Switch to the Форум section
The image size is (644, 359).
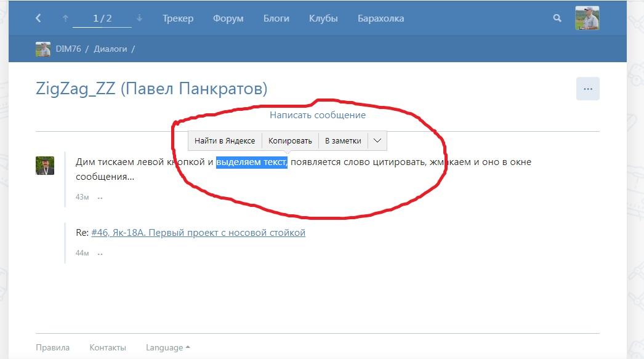coord(228,18)
